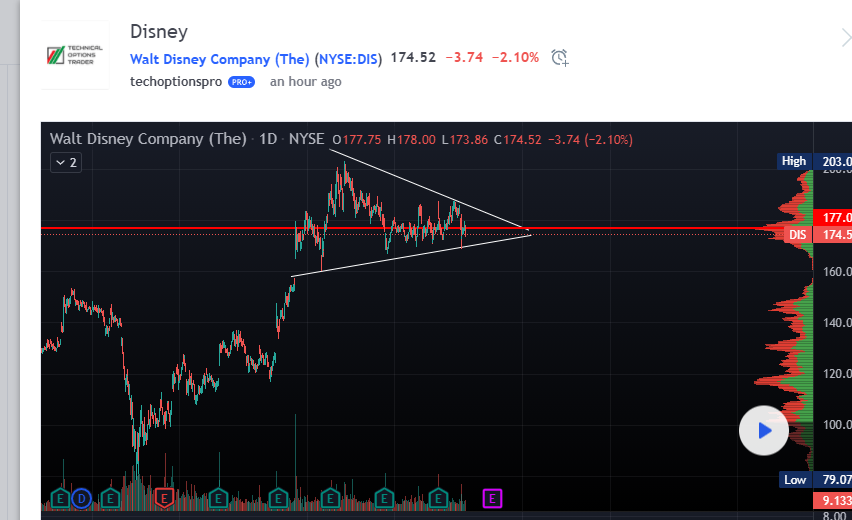Screen dimensions: 852x520
Task: Click the red E earnings marker
Action: [164, 498]
